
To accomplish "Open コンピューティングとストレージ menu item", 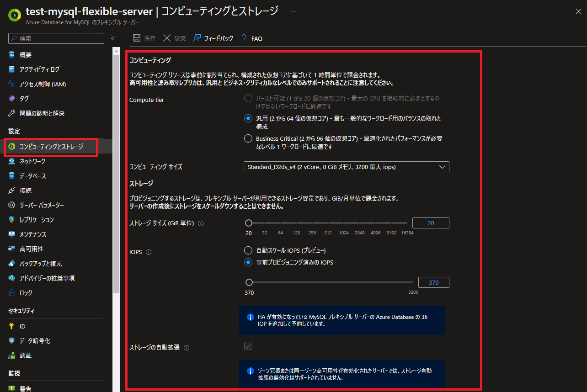I will [x=51, y=147].
